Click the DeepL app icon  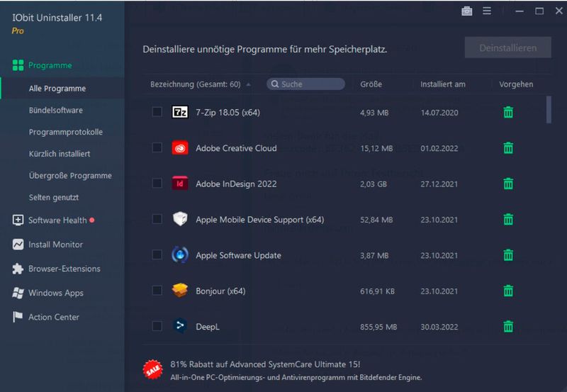(x=180, y=326)
